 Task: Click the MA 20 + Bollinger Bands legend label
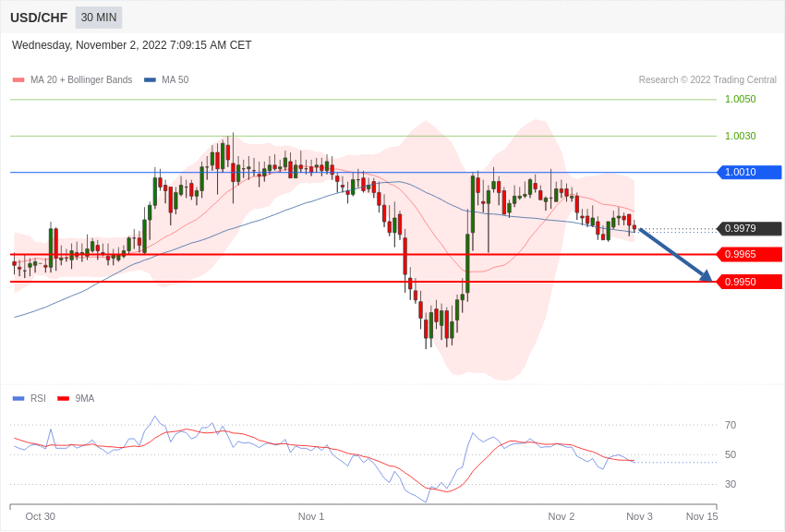point(81,79)
